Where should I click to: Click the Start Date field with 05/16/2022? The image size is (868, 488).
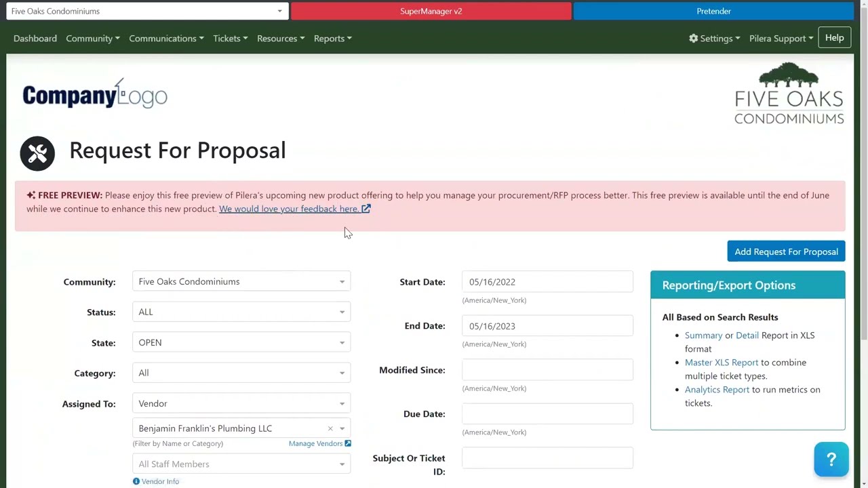(547, 282)
